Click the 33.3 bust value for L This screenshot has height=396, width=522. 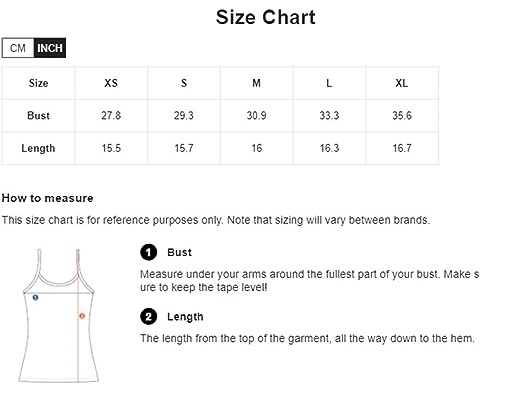(x=329, y=116)
